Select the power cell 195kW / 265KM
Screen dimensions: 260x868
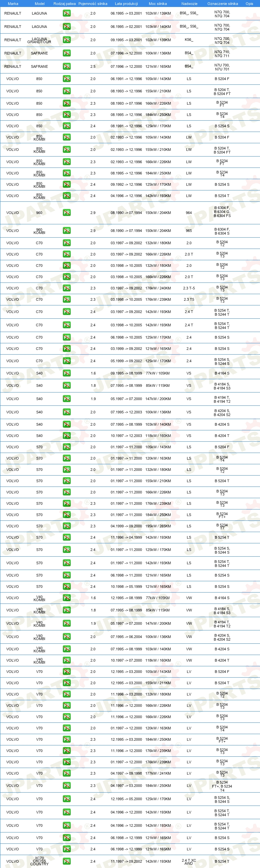[158, 526]
